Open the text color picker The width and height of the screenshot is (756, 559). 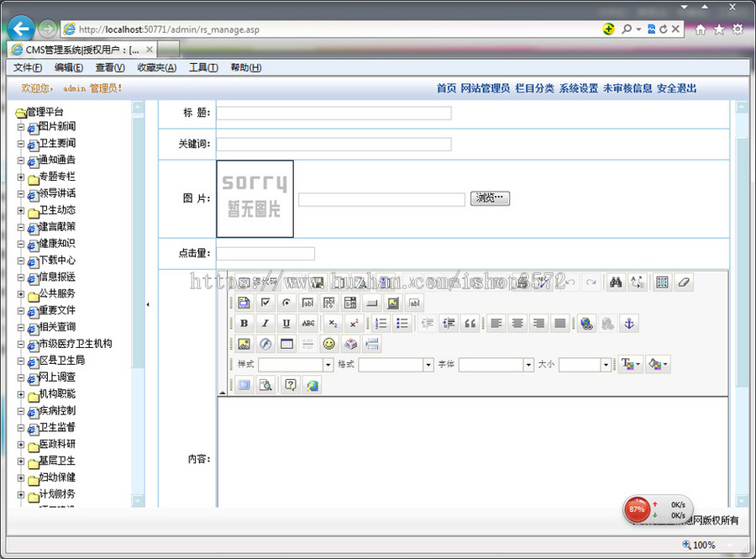[x=631, y=364]
